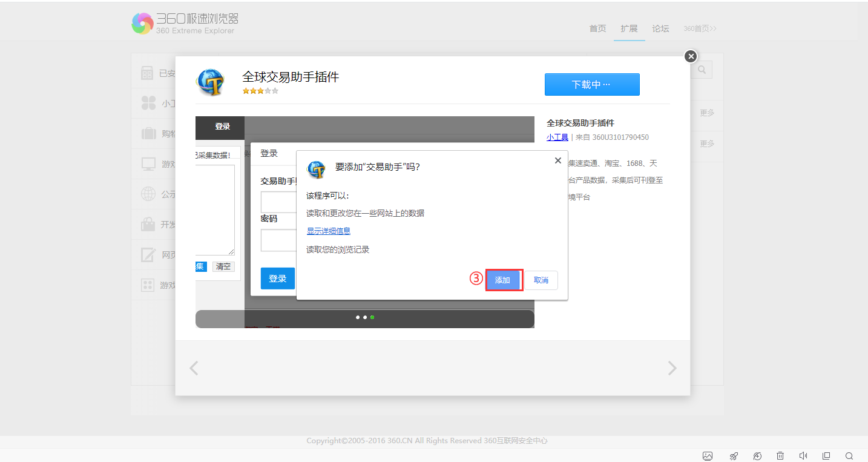
Task: Click the blue 登录 button in preview image
Action: [278, 279]
